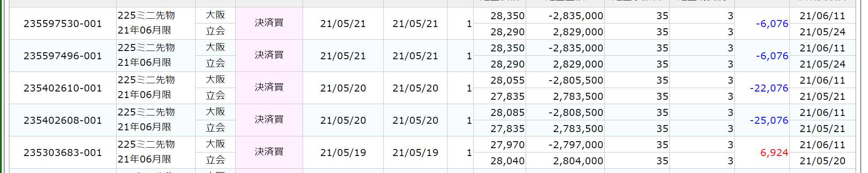Select order number 235402608-001

[x=63, y=120]
